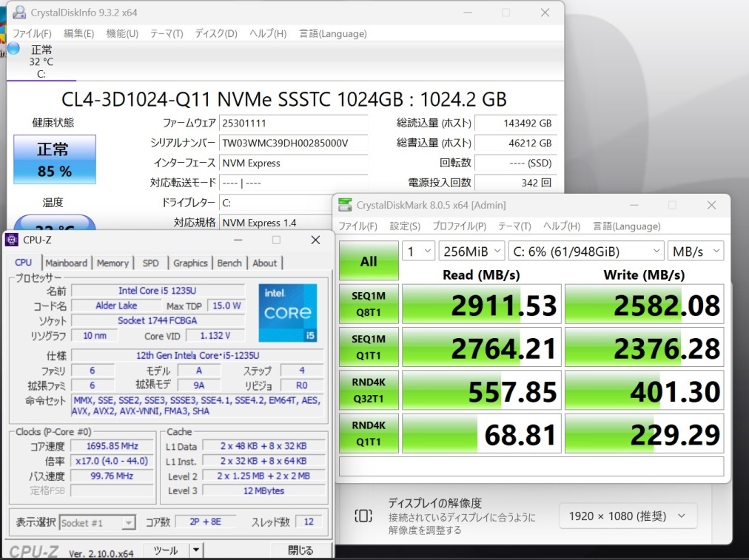
Task: Open ファイル(F) menu in CrystalDiskMark
Action: pyautogui.click(x=357, y=226)
